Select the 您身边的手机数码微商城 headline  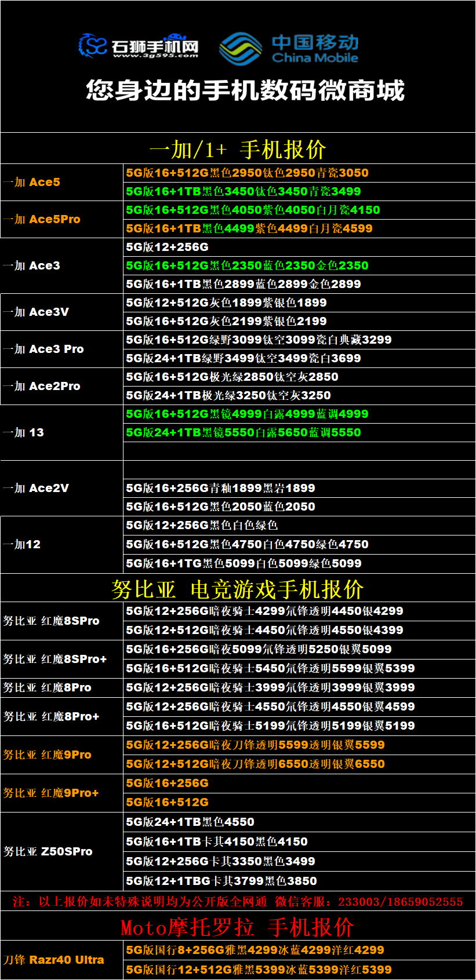245,90
